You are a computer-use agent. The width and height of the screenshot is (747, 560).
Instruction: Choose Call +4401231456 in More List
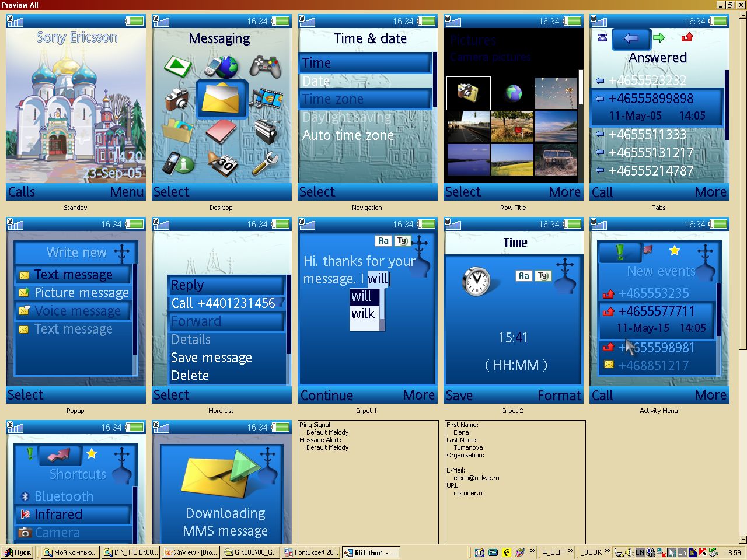(226, 303)
